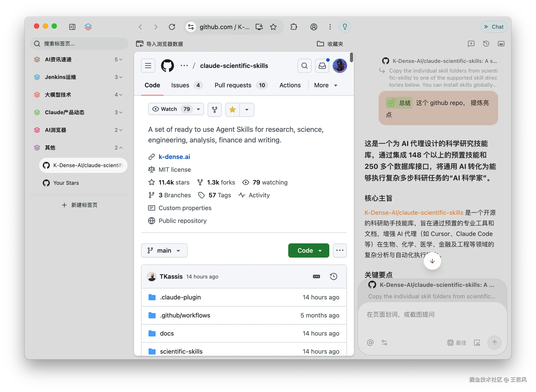Click the screenshot capture icon in chat

click(477, 343)
